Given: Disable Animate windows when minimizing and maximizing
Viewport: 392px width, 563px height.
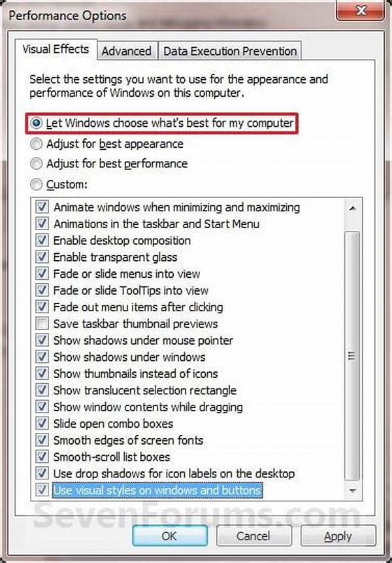Looking at the screenshot, I should pos(42,207).
